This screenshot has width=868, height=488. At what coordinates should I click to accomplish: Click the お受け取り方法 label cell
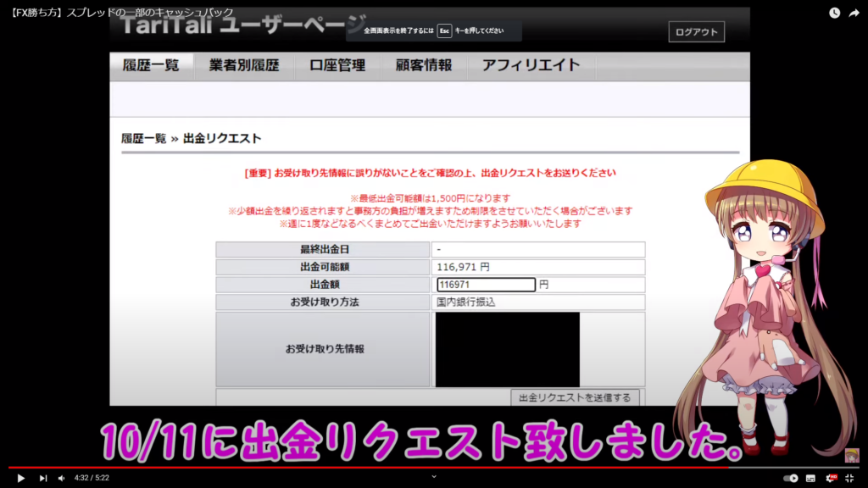point(323,302)
